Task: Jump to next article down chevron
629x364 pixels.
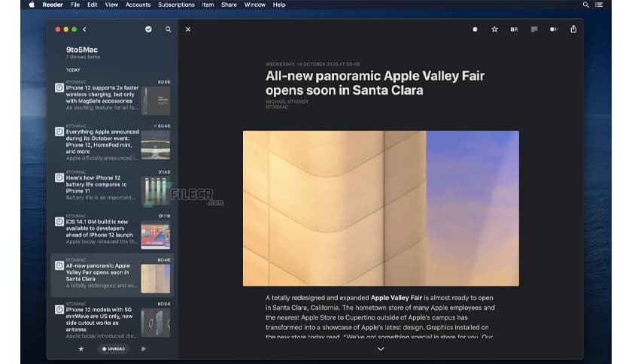Action: [x=381, y=349]
